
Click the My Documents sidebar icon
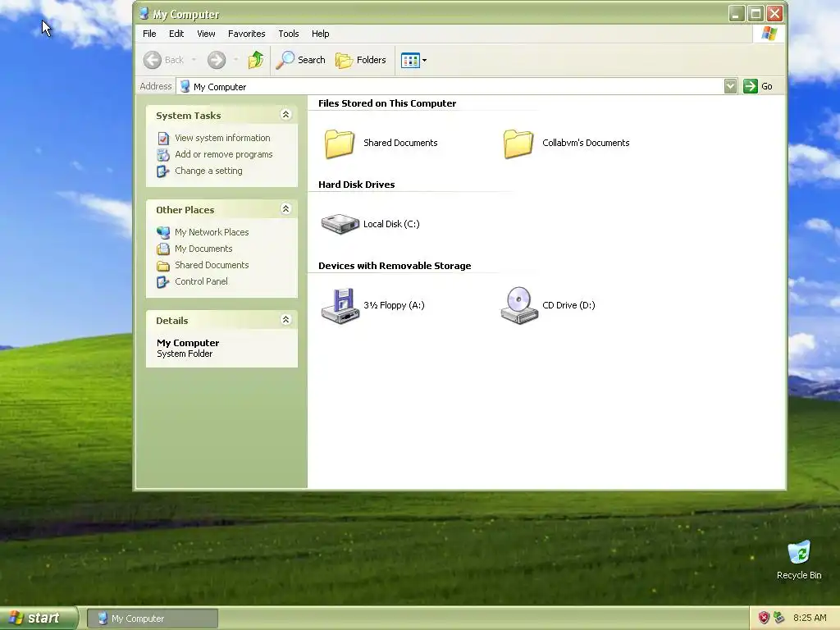coord(163,249)
